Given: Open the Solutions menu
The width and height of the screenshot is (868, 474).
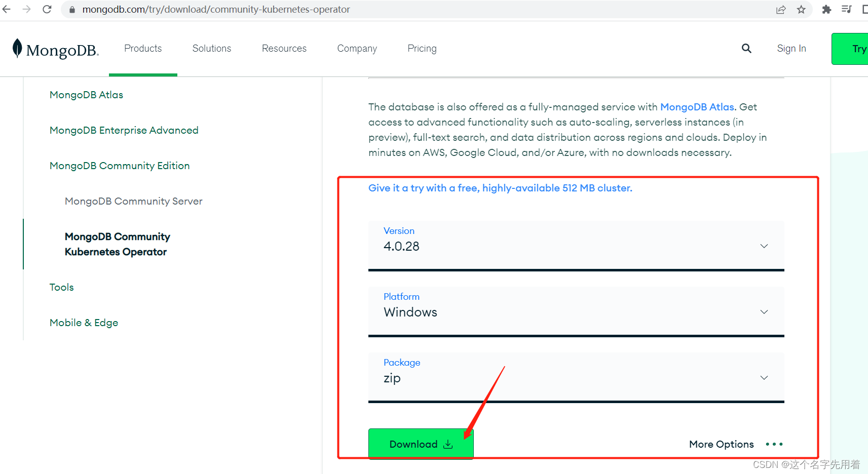Looking at the screenshot, I should (x=212, y=48).
